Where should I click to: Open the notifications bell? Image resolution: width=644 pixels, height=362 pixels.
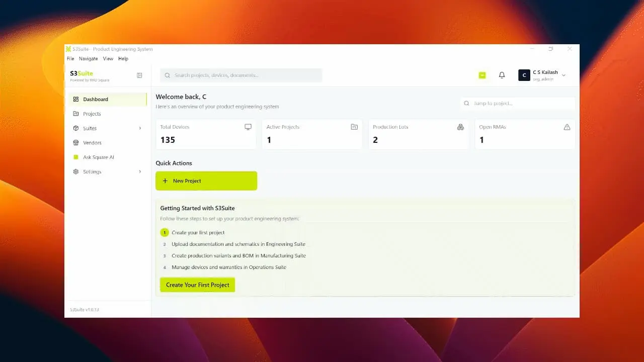pyautogui.click(x=502, y=75)
